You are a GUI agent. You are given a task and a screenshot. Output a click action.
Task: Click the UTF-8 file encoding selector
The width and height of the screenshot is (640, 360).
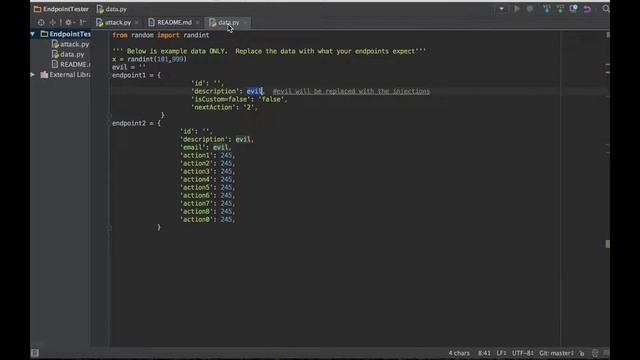522,353
